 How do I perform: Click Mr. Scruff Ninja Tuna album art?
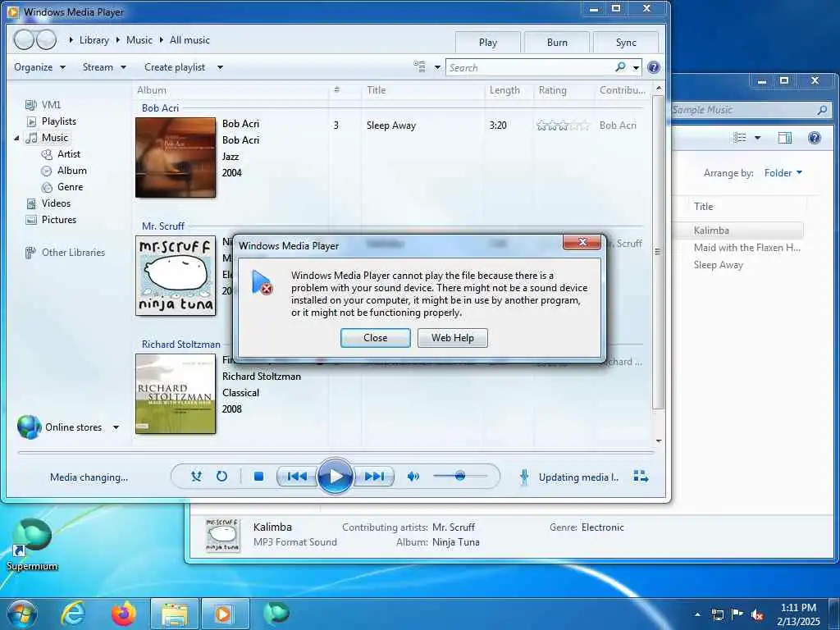coord(176,276)
